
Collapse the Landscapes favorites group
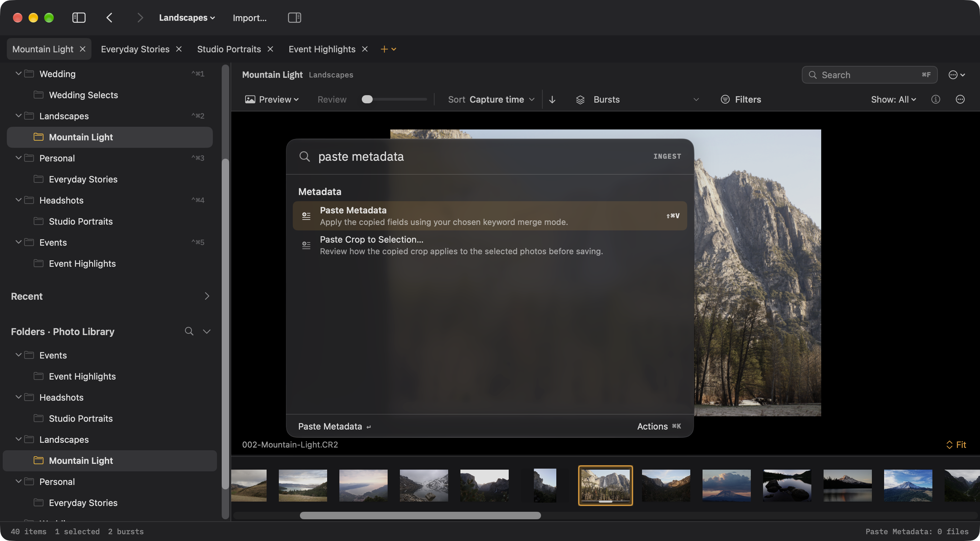point(18,116)
